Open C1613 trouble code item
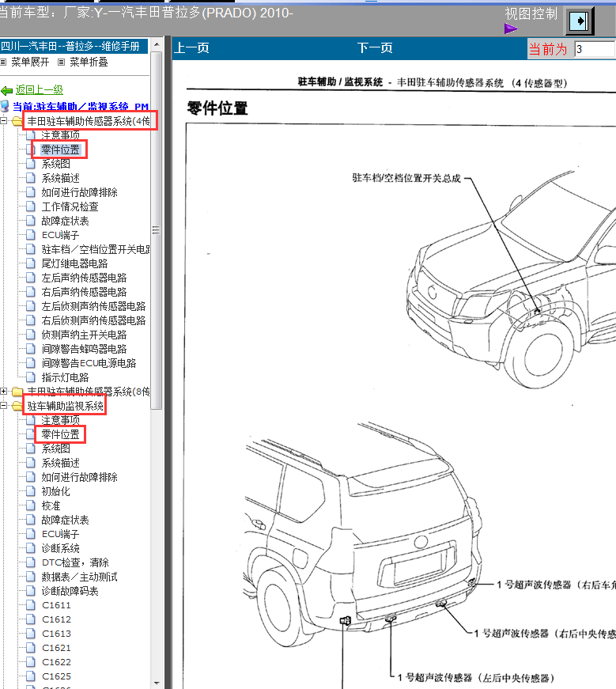This screenshot has width=616, height=689. 56,634
